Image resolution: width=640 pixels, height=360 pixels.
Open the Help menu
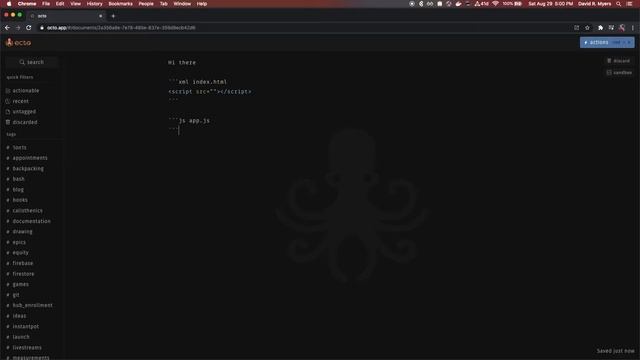pyautogui.click(x=202, y=4)
